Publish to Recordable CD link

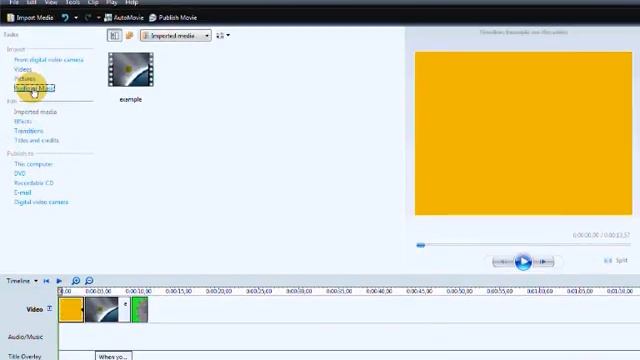point(34,182)
